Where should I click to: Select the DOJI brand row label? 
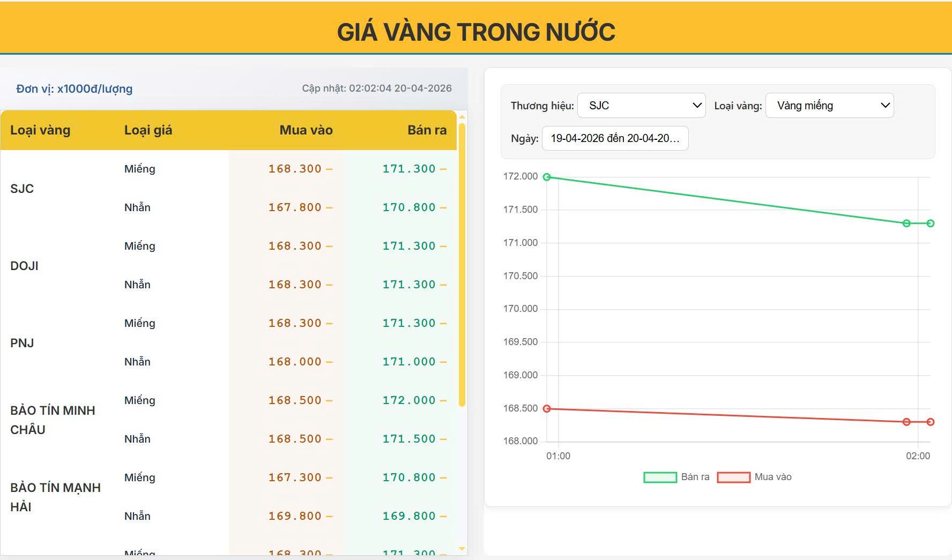(x=24, y=266)
